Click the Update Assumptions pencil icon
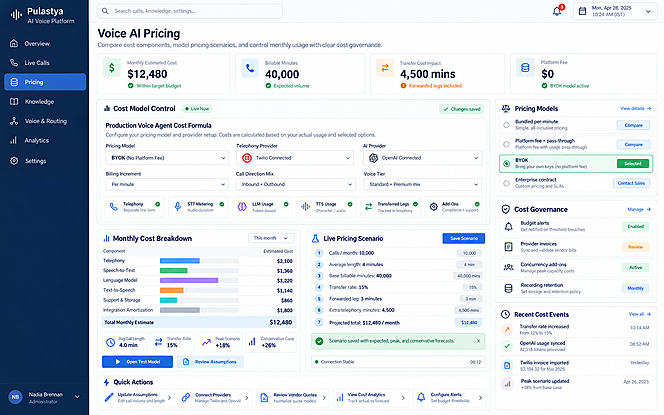 (x=109, y=398)
